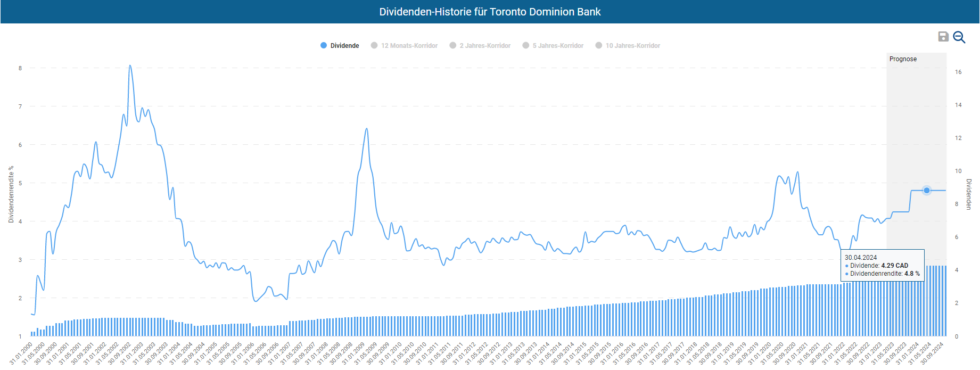The width and height of the screenshot is (980, 370).
Task: Click the save chart floppy disk icon
Action: 943,37
